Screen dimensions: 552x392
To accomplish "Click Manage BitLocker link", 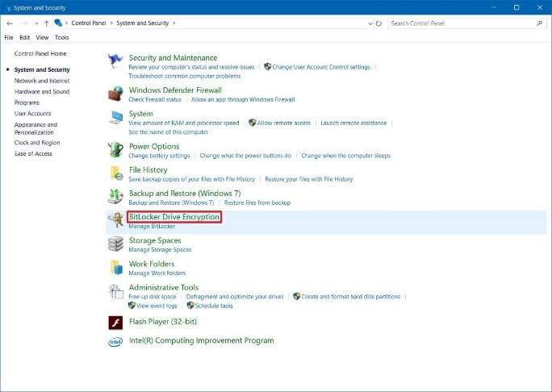I will tap(152, 227).
